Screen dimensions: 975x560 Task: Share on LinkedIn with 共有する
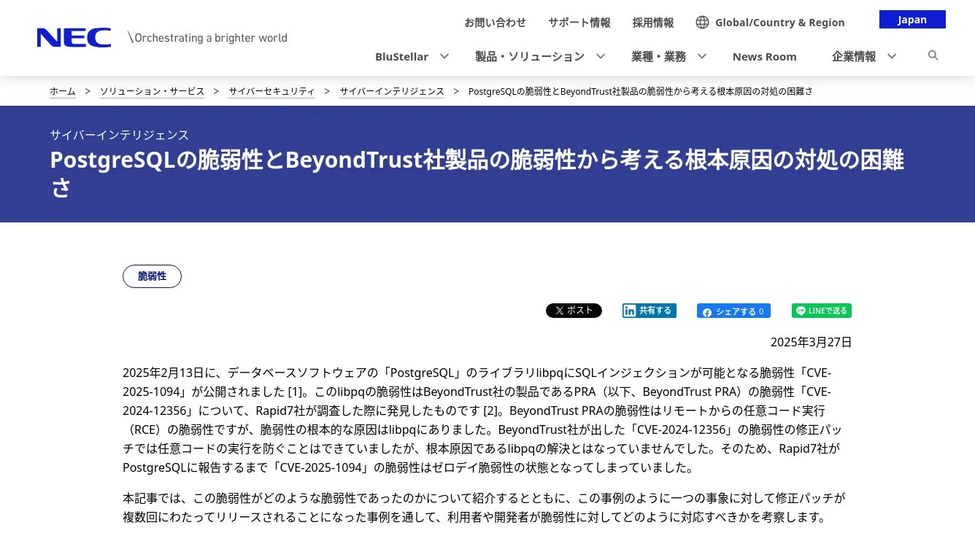650,311
